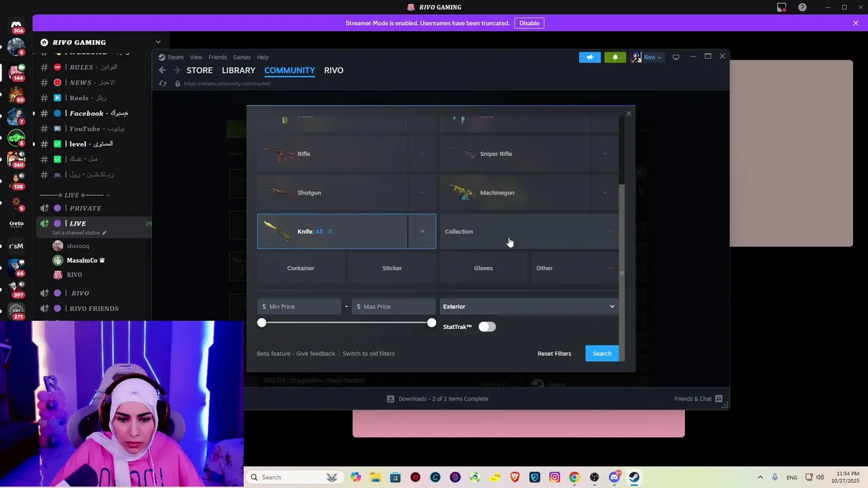
Task: Remove the Knife: All filter
Action: click(x=330, y=231)
